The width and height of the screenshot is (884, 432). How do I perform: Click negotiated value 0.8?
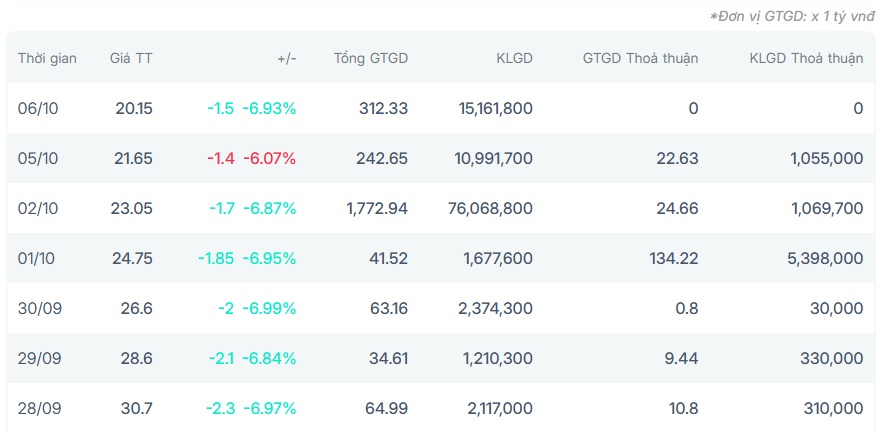(688, 308)
